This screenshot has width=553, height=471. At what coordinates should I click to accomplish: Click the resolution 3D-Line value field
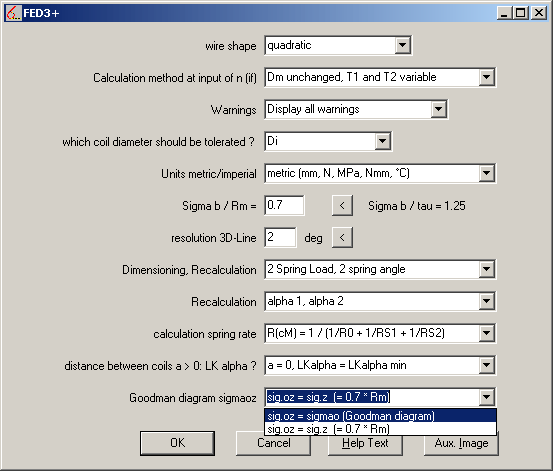(x=280, y=237)
